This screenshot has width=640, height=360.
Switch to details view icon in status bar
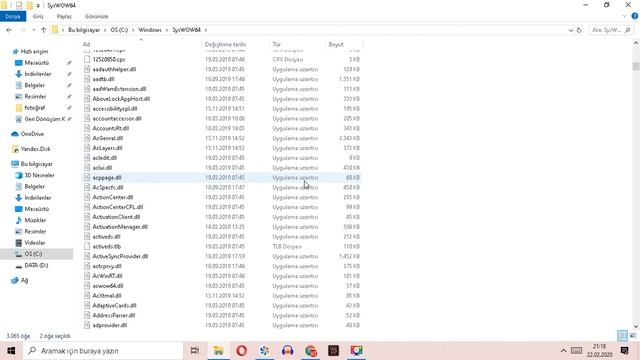click(622, 336)
